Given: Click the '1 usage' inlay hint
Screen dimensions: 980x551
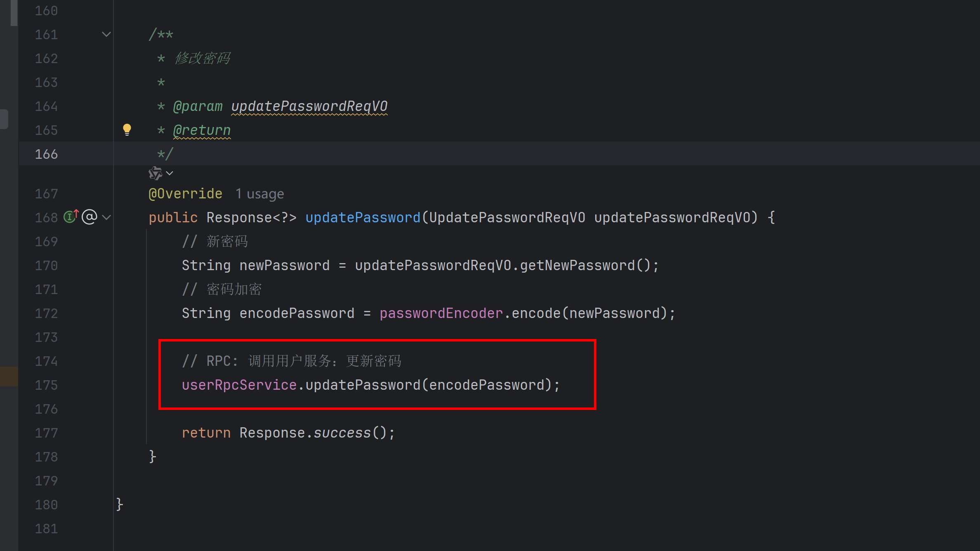Looking at the screenshot, I should click(259, 194).
